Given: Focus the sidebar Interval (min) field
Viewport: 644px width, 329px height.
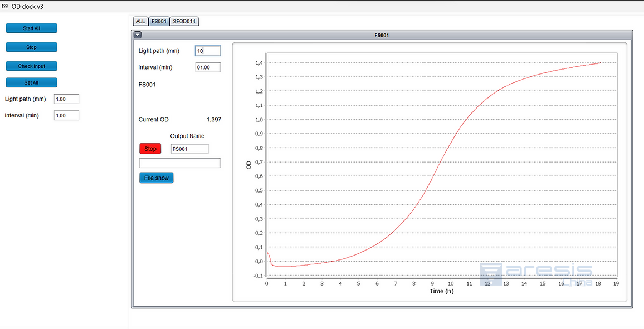Looking at the screenshot, I should coord(66,116).
